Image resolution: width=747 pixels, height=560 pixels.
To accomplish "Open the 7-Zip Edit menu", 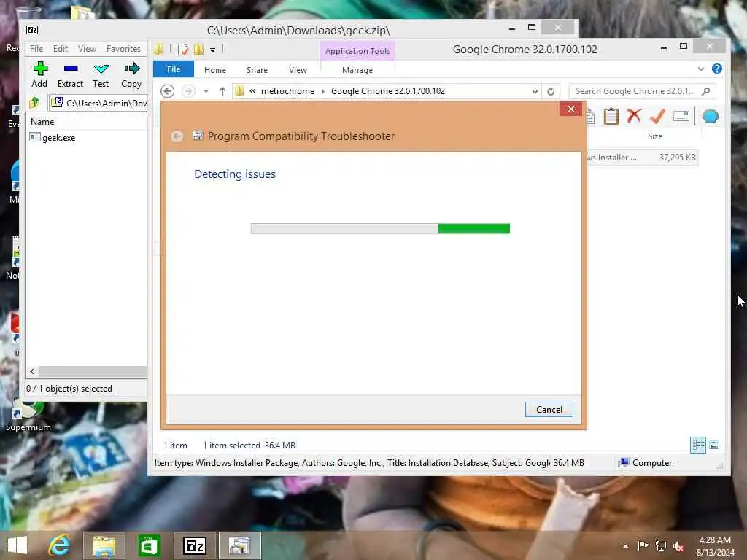I will point(61,49).
